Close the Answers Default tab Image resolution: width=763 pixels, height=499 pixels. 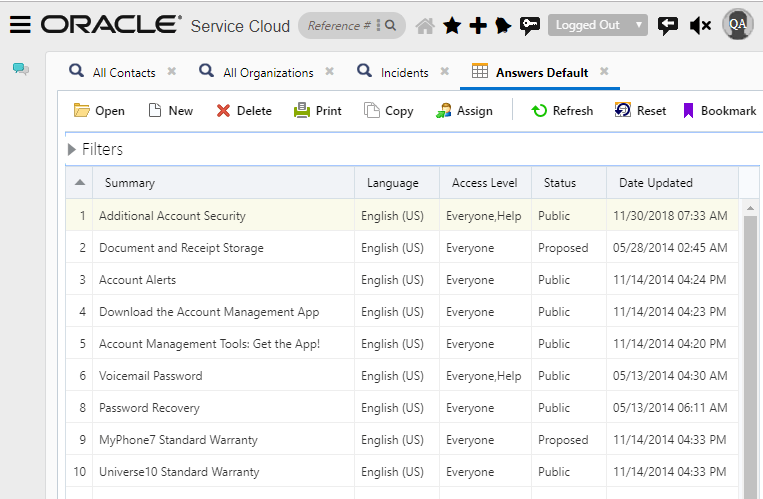604,72
